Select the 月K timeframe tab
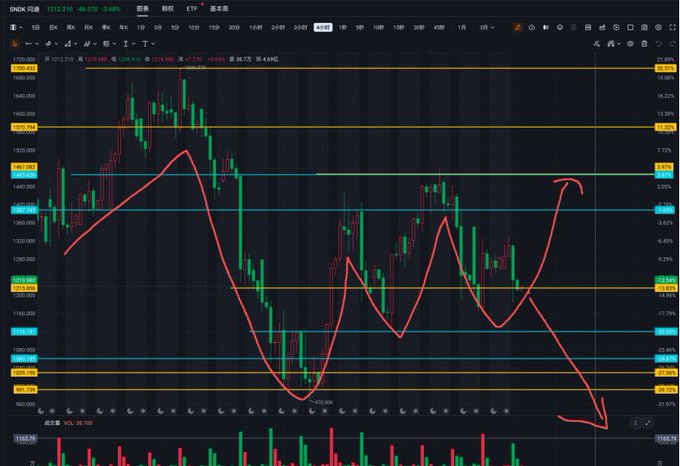This screenshot has height=466, width=680. pos(88,27)
